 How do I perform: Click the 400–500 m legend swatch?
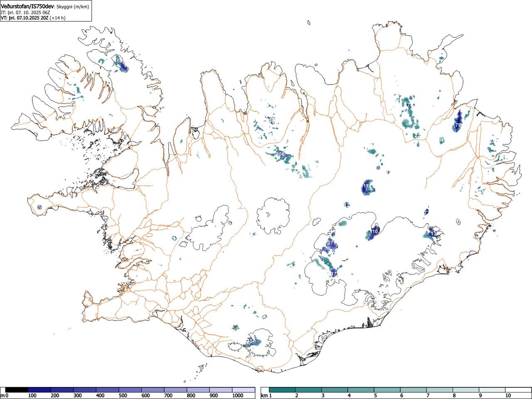[108, 390]
